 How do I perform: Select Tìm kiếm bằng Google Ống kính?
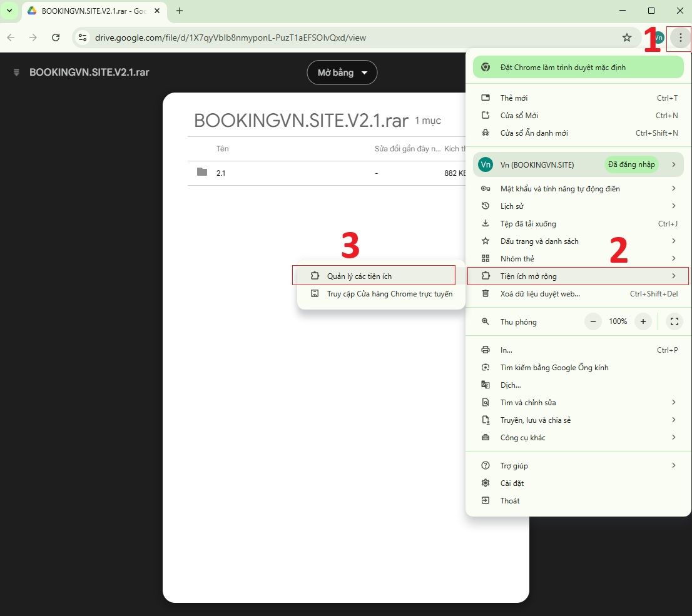[579, 368]
